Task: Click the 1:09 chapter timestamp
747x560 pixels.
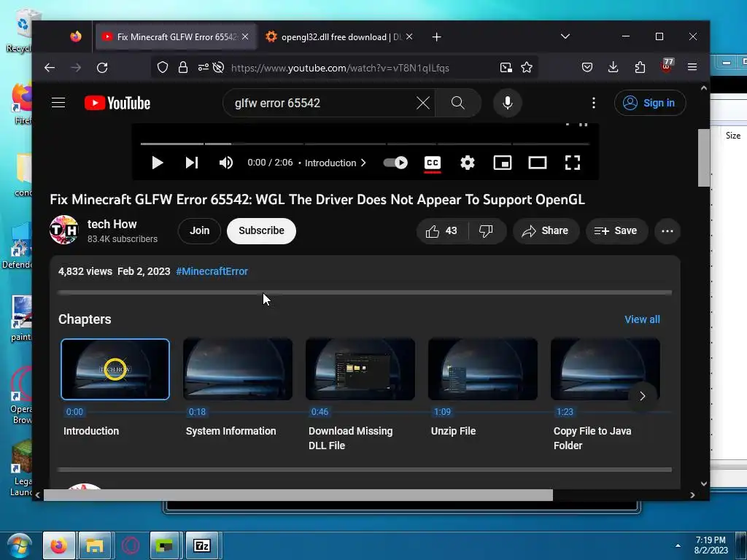Action: point(442,412)
